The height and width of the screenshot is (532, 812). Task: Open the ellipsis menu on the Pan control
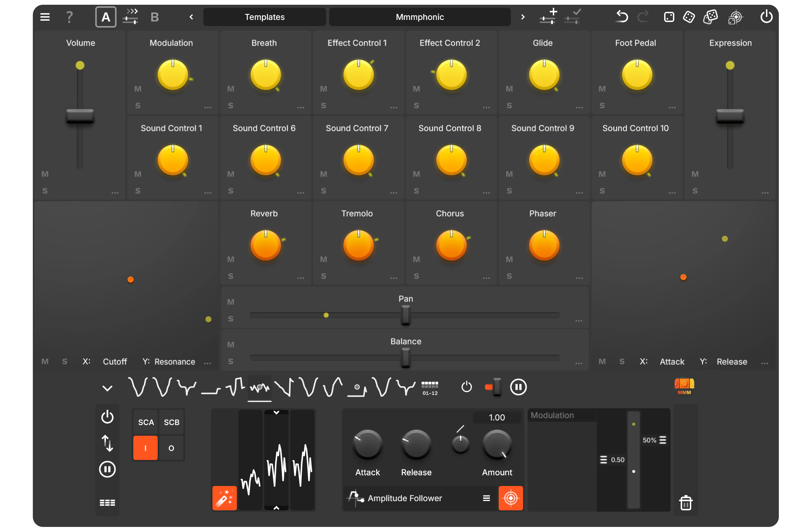click(x=579, y=321)
